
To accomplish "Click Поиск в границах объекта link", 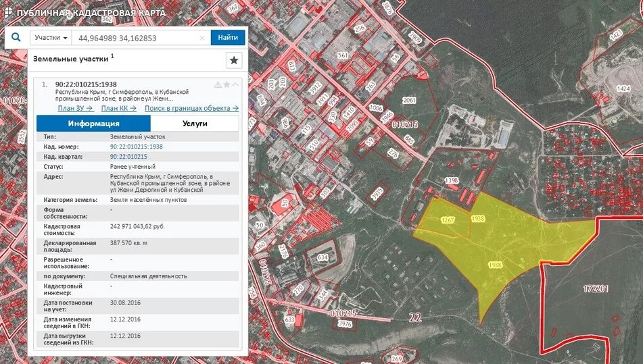I will pos(191,108).
